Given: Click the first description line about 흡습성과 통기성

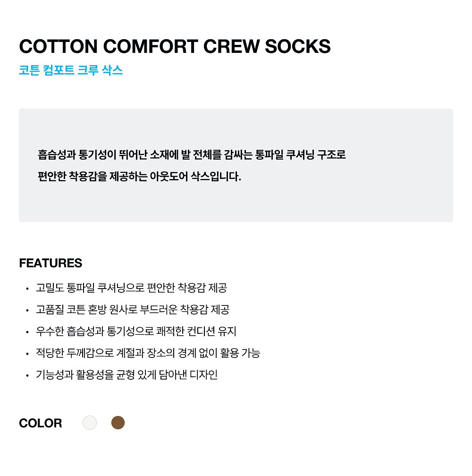Looking at the screenshot, I should tap(192, 154).
